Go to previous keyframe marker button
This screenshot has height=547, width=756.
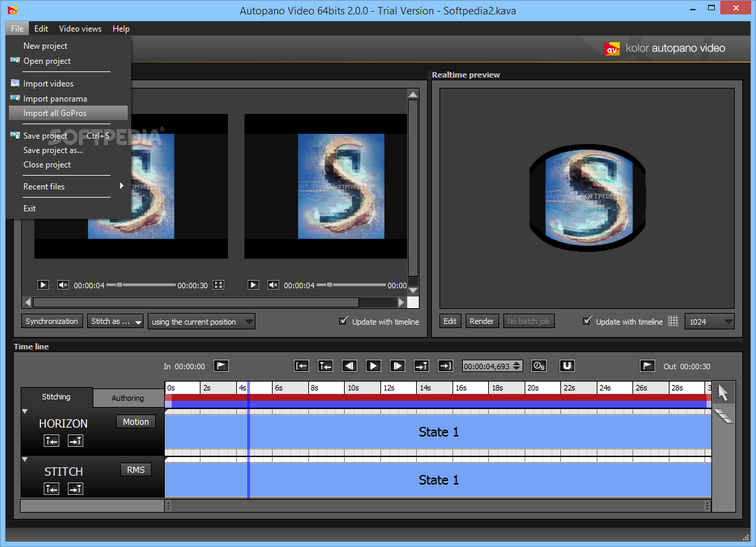tap(325, 366)
